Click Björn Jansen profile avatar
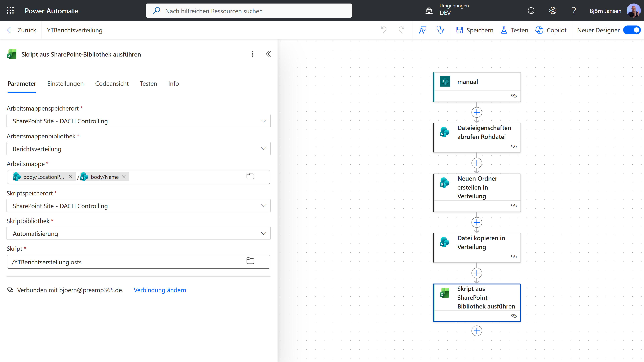The width and height of the screenshot is (644, 362). (633, 11)
